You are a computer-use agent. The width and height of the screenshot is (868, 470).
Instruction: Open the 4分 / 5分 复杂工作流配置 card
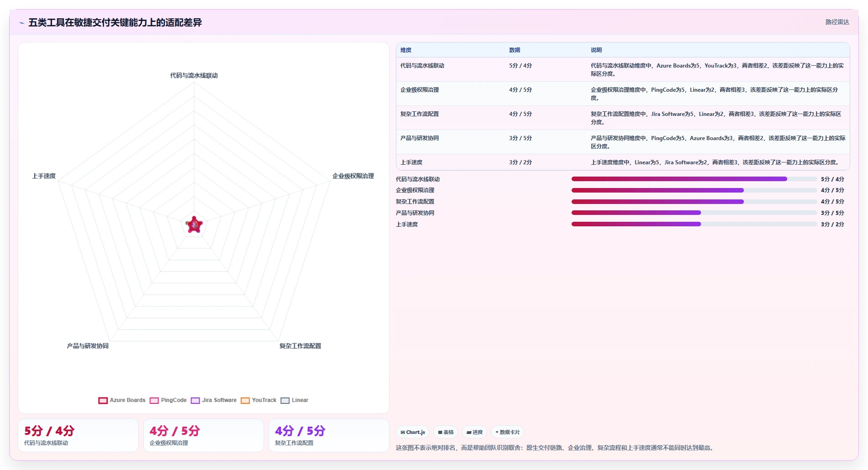329,435
